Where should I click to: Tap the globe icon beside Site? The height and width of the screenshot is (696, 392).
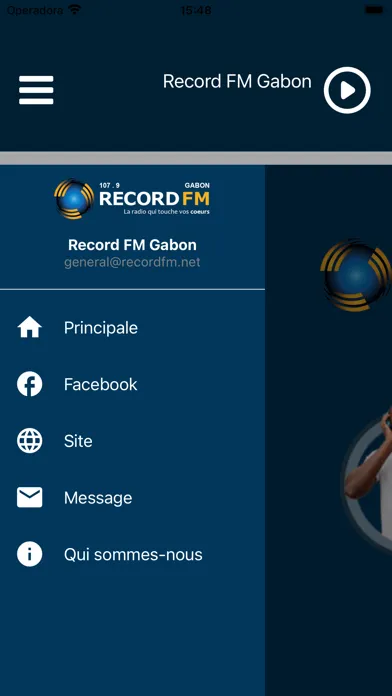pos(30,441)
